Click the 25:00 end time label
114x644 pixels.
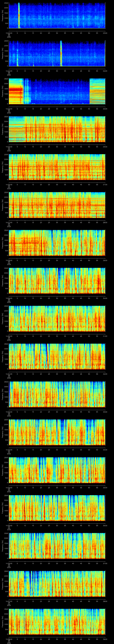tap(105, 109)
